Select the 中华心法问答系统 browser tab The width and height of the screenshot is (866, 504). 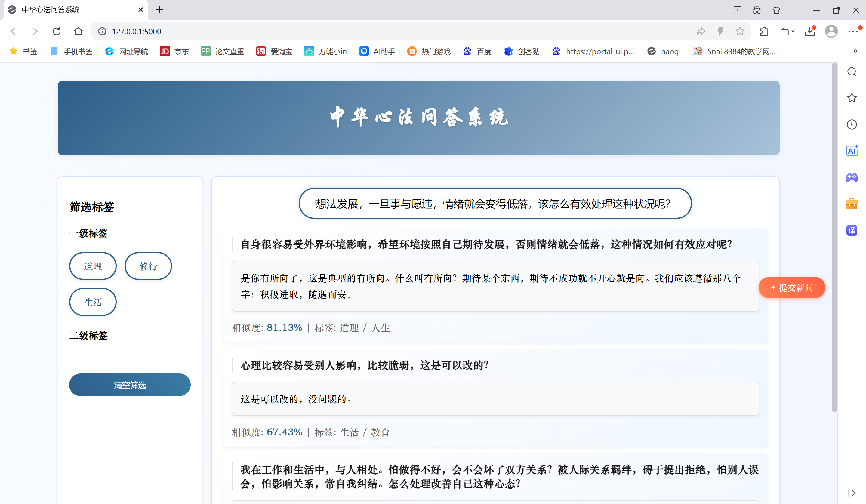pyautogui.click(x=76, y=10)
